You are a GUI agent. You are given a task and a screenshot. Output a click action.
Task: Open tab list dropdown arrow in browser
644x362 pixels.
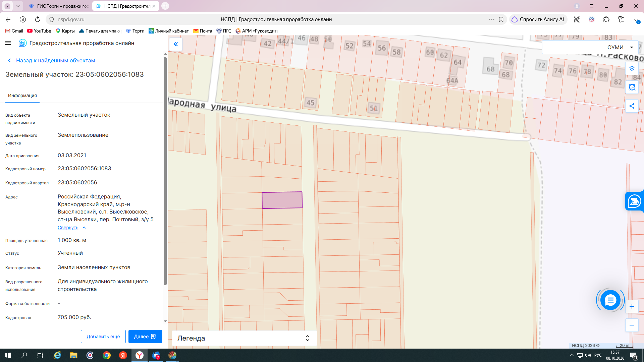click(18, 6)
